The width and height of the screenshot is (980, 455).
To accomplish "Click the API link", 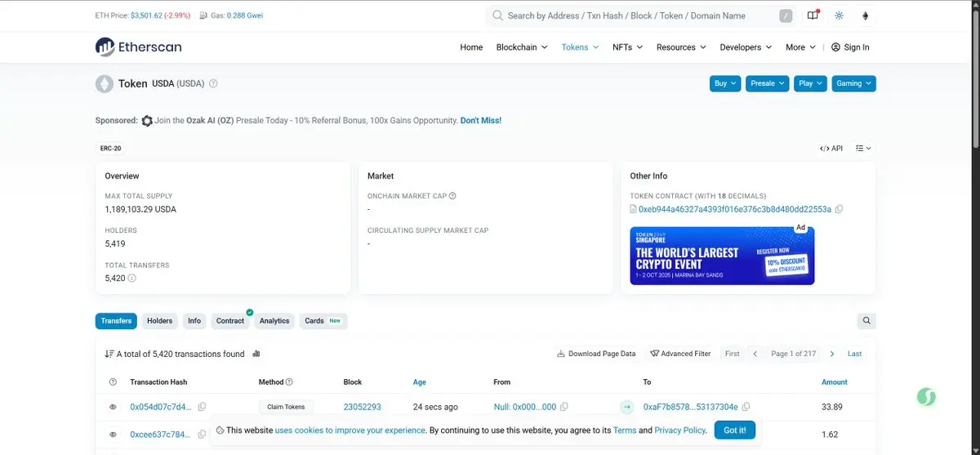I will tap(831, 149).
